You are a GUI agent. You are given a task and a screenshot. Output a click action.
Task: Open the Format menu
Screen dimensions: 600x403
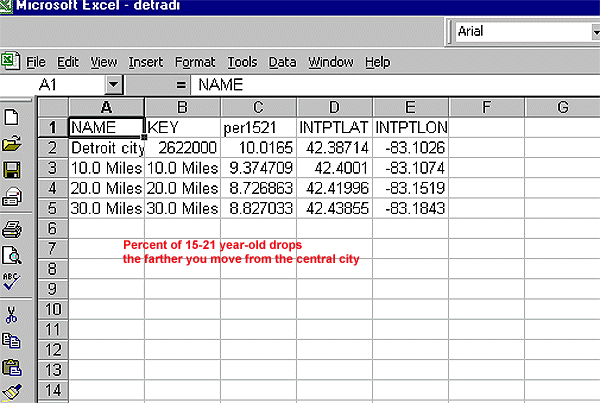196,62
